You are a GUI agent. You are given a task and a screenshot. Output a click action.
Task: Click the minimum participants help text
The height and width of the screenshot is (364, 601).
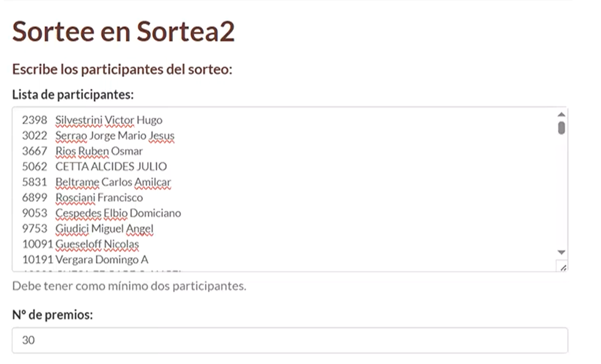point(129,286)
